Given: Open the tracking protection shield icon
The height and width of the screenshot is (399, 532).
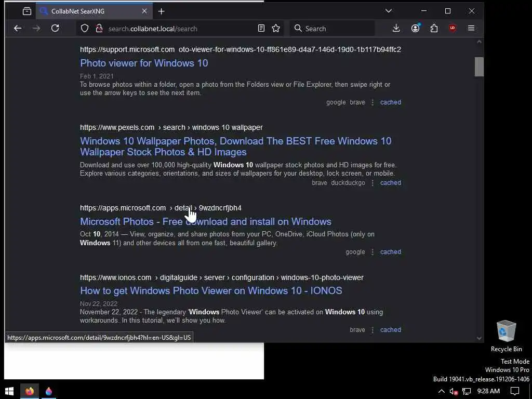Looking at the screenshot, I should click(x=85, y=29).
